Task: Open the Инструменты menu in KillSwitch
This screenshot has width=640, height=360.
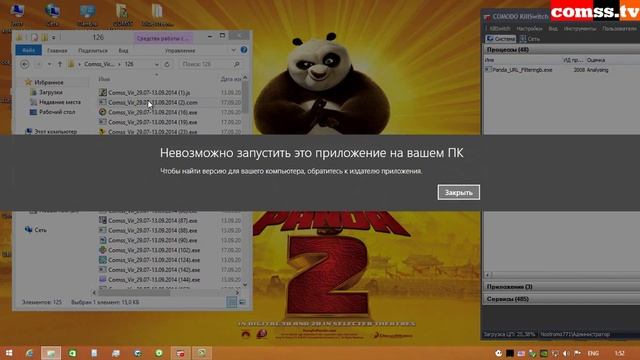Action: [x=580, y=29]
